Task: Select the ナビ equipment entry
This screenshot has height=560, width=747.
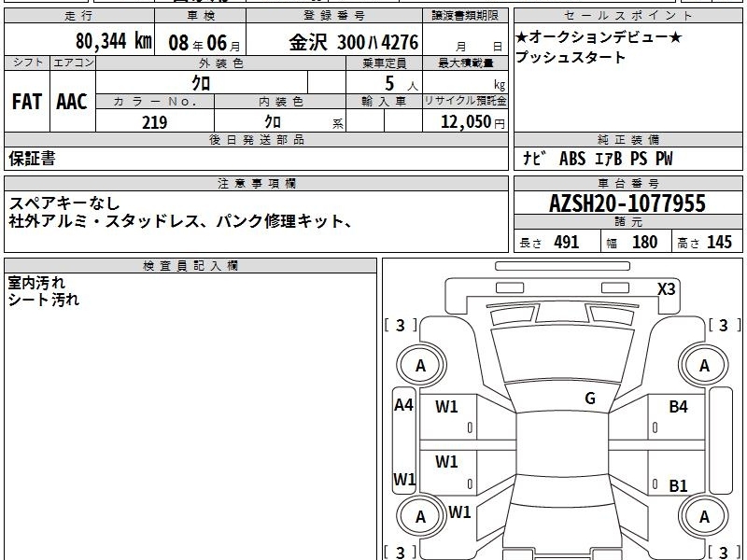Action: click(x=533, y=158)
